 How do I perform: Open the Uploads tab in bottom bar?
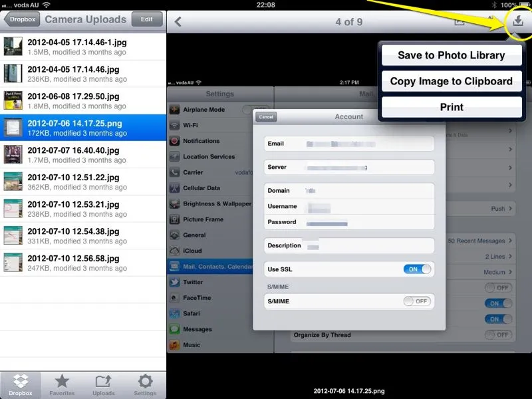point(104,384)
